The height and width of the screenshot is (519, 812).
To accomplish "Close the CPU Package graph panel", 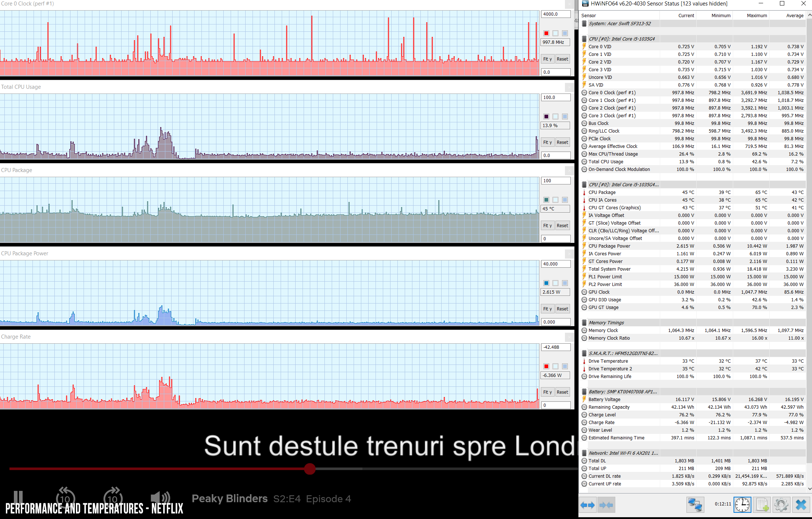I will (x=569, y=171).
